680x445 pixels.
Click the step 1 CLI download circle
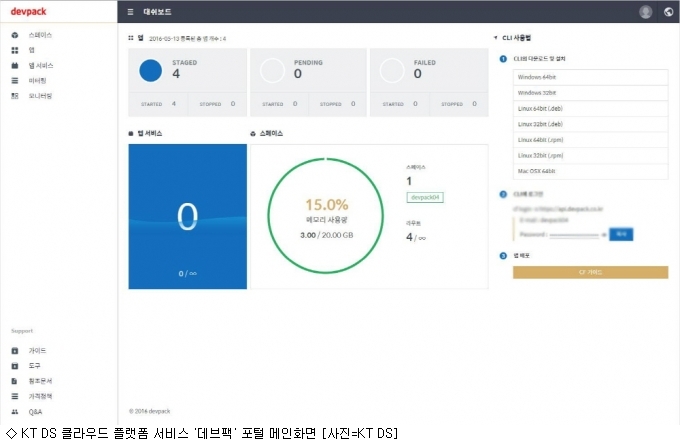click(503, 59)
